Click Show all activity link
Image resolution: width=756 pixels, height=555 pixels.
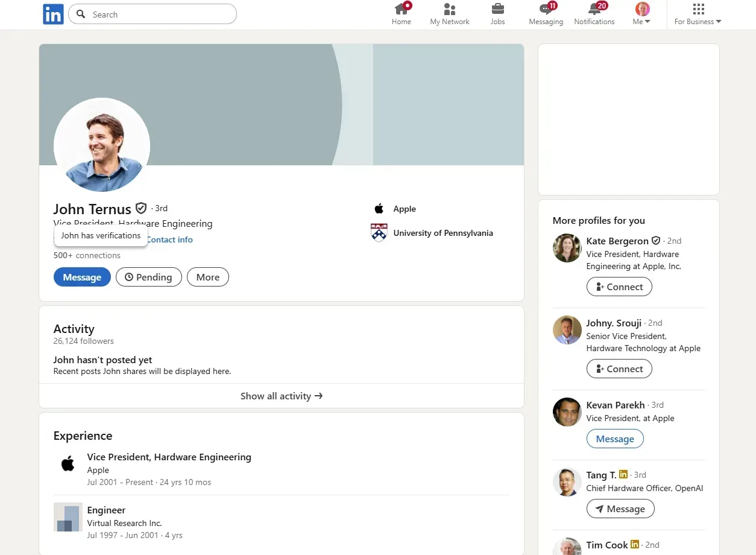[282, 396]
